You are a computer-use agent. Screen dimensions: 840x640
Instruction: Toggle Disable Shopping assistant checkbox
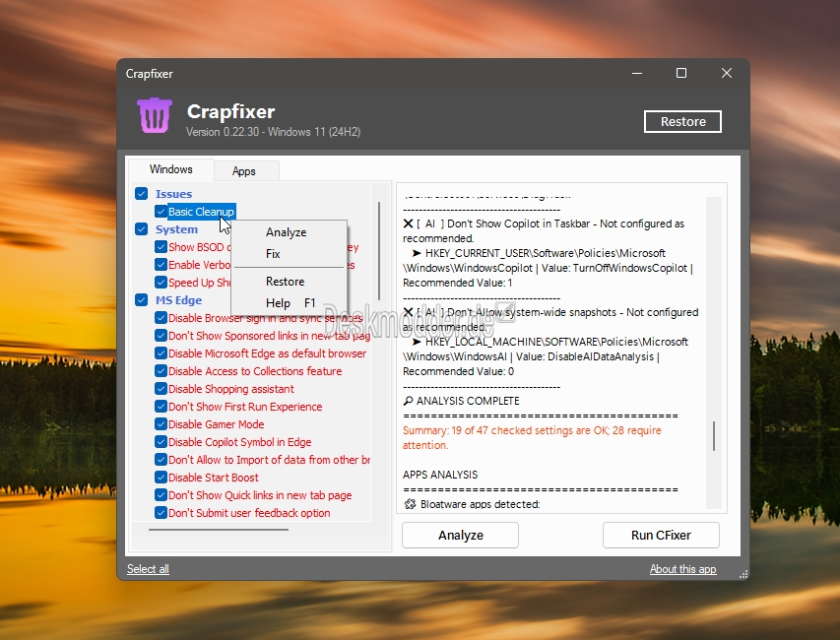[x=161, y=389]
